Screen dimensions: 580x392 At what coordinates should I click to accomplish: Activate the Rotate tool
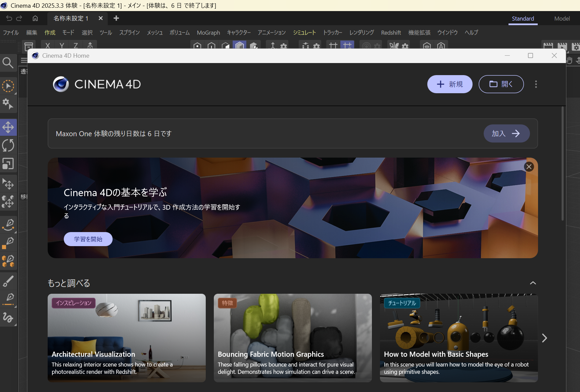[8, 146]
